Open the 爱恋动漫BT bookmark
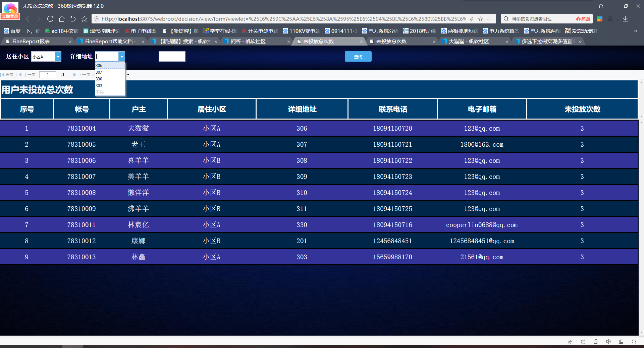This screenshot has height=348, width=644. pos(581,31)
